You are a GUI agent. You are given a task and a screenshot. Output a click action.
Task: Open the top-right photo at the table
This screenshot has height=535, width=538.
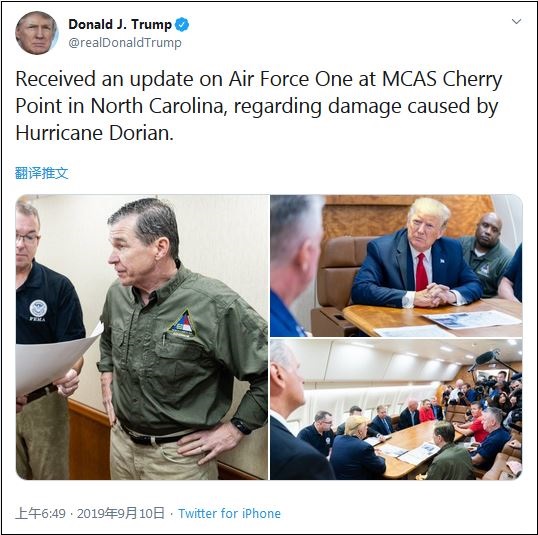click(x=396, y=266)
